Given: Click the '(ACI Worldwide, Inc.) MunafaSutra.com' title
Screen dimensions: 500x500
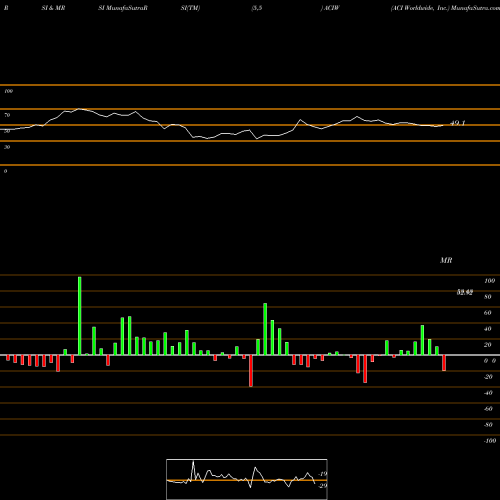Looking at the screenshot, I should click(445, 8).
